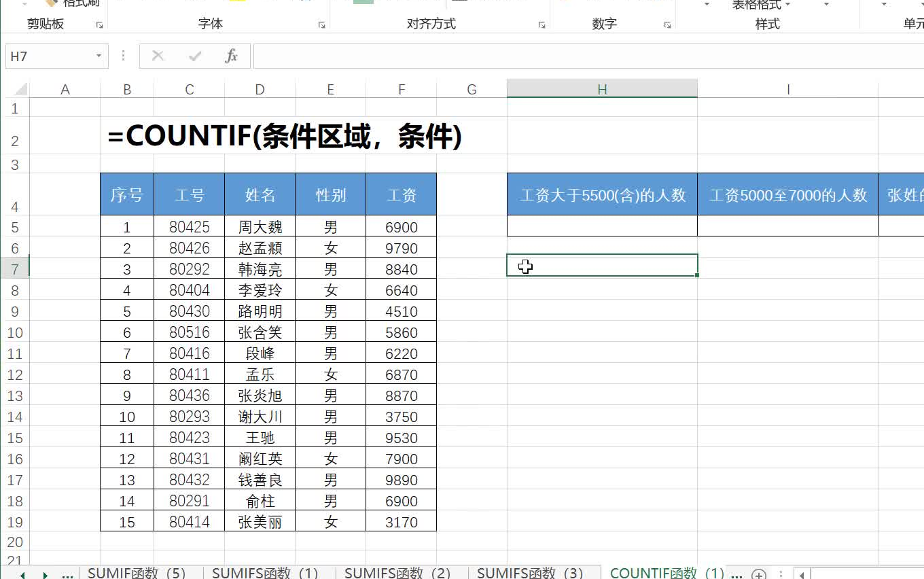Image resolution: width=924 pixels, height=579 pixels.
Task: Select empty result cell I5 under 工资5000至7000
Action: click(788, 226)
